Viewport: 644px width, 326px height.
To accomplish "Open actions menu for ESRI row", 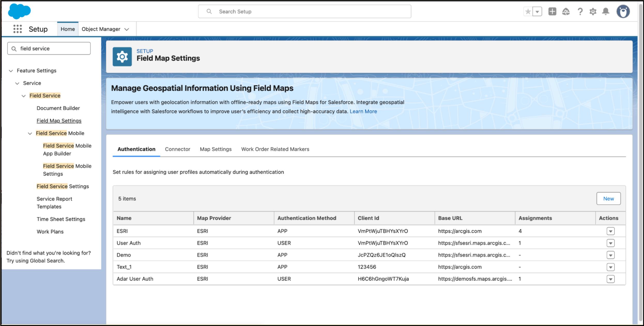I will click(x=610, y=231).
